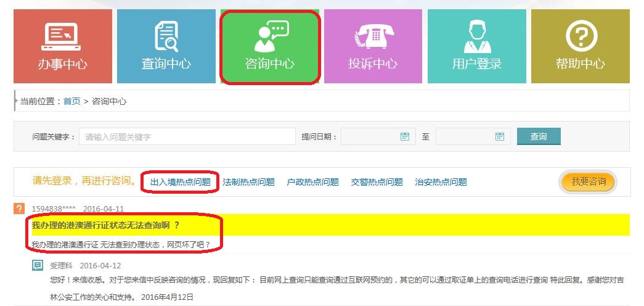
Task: Select the 户政热点问题 tab
Action: pos(312,182)
